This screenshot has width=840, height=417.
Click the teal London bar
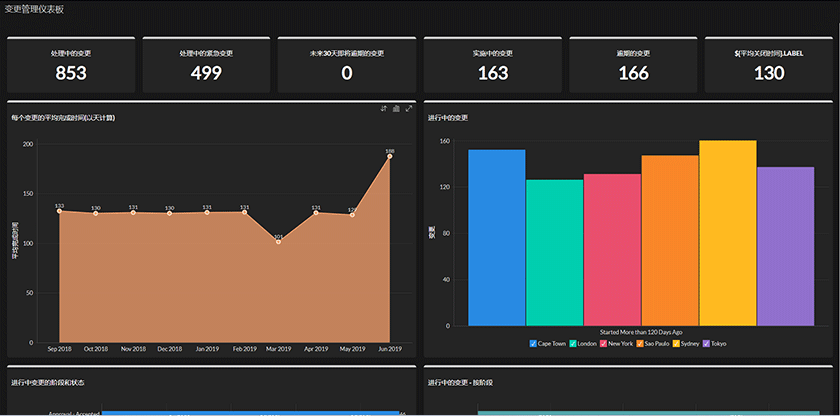(x=554, y=252)
